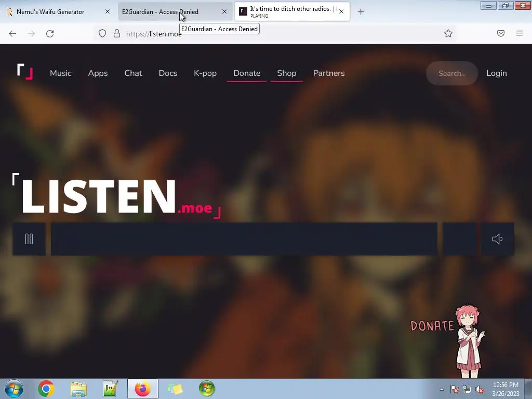The image size is (532, 399).
Task: Open a new browser tab
Action: click(x=361, y=12)
